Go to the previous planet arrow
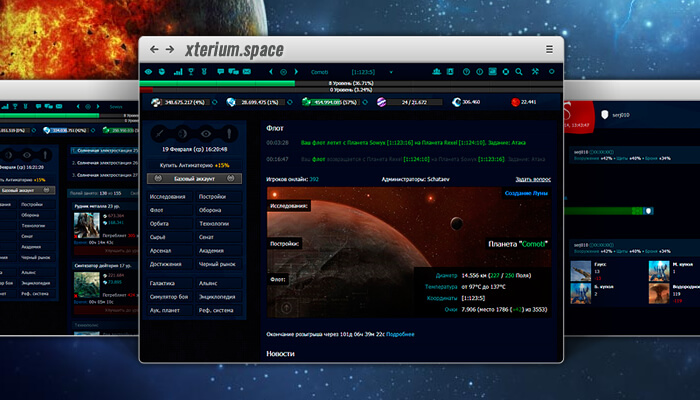Image resolution: width=700 pixels, height=400 pixels. [x=271, y=72]
